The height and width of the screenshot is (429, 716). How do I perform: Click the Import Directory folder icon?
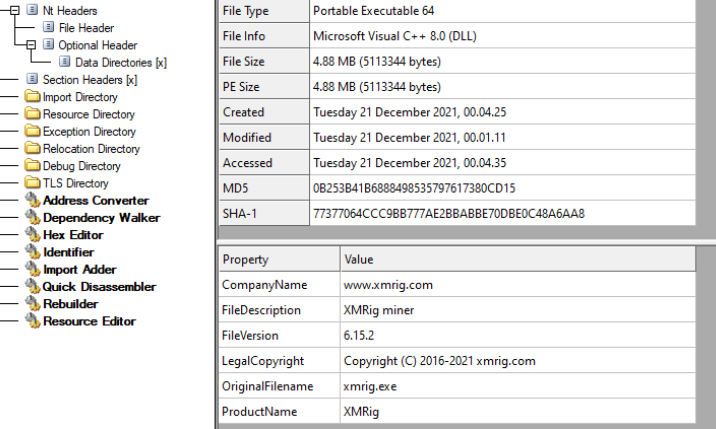pos(32,97)
